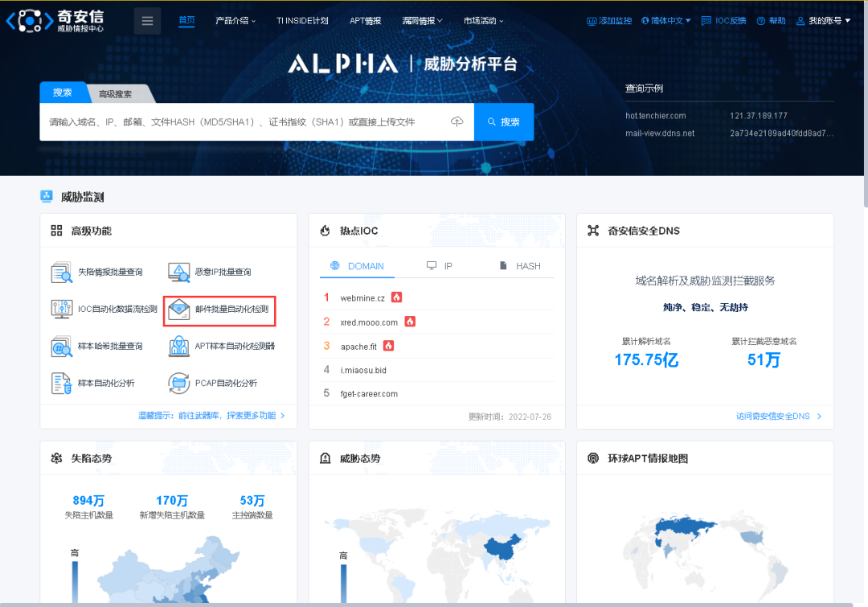868x607 pixels.
Task: Open the 简体中文 language dropdown
Action: pos(666,20)
